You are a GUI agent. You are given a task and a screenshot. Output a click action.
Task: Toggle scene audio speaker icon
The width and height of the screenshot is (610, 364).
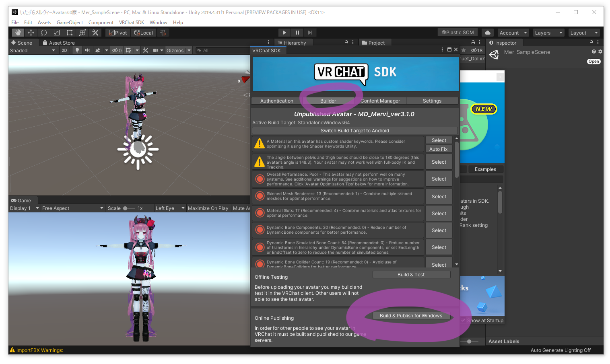87,50
